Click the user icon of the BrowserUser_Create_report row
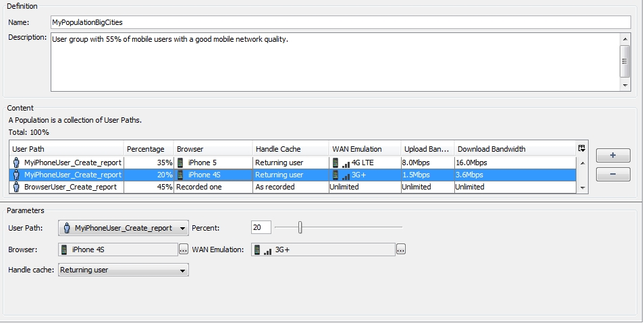 point(17,187)
